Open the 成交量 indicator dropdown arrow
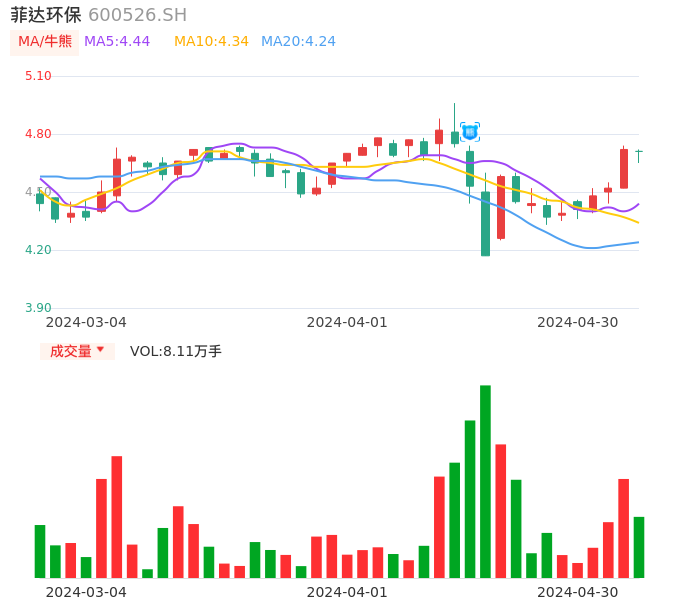This screenshot has width=686, height=606. pos(100,350)
